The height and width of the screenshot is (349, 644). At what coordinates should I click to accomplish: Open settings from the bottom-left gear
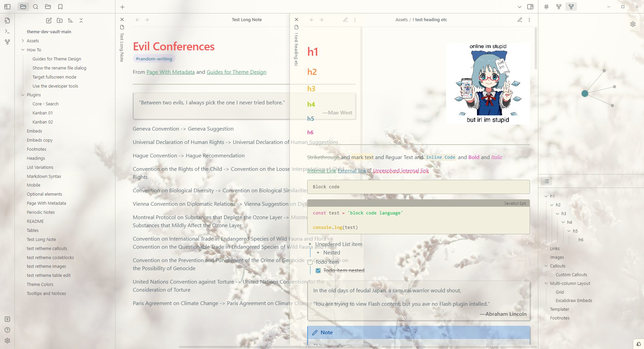(x=7, y=341)
